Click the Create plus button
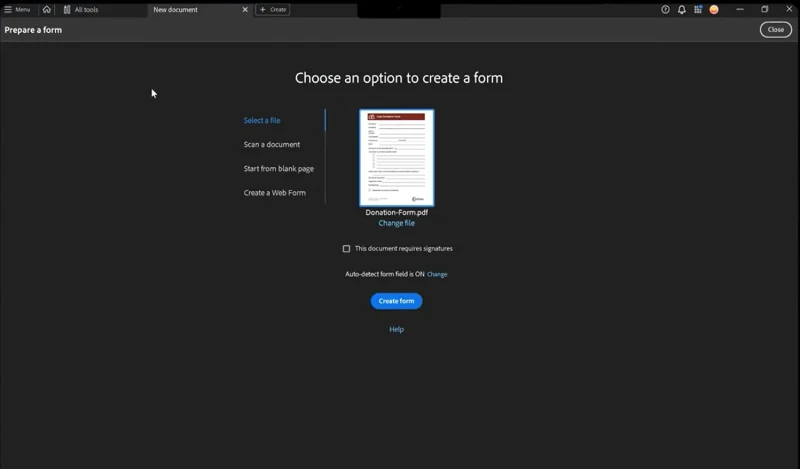Viewport: 800px width, 469px height. coord(272,9)
